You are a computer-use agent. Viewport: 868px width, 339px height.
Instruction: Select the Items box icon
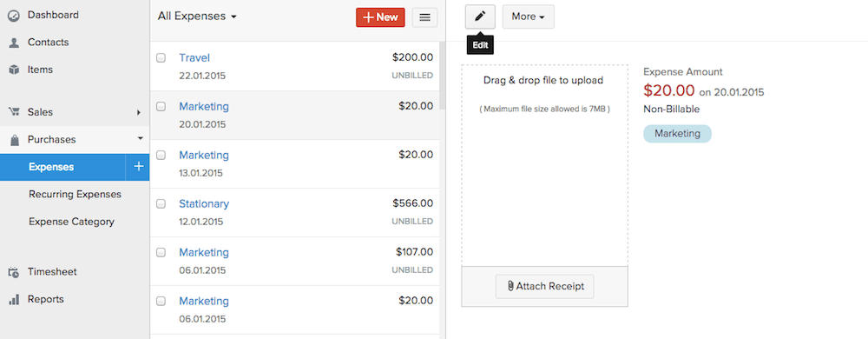[x=14, y=70]
